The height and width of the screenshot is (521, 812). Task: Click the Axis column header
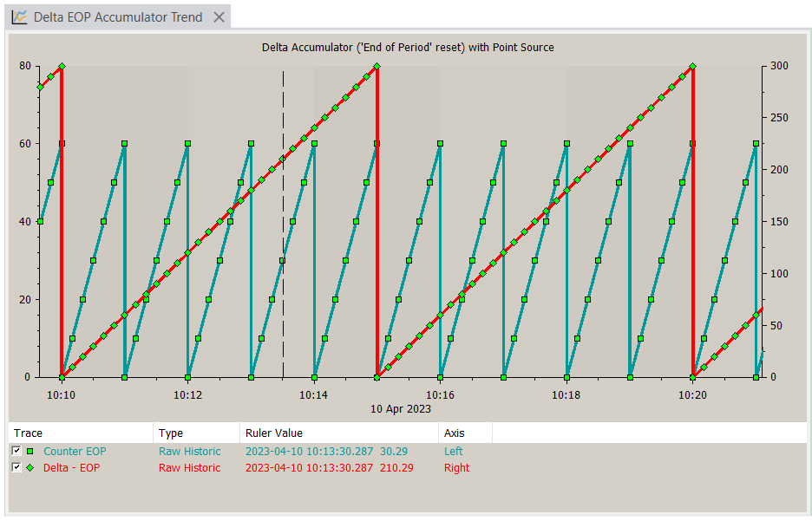pos(454,433)
